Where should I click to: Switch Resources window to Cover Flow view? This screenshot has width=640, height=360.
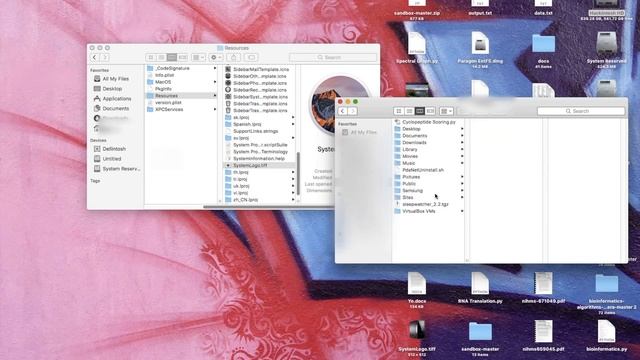(x=183, y=58)
